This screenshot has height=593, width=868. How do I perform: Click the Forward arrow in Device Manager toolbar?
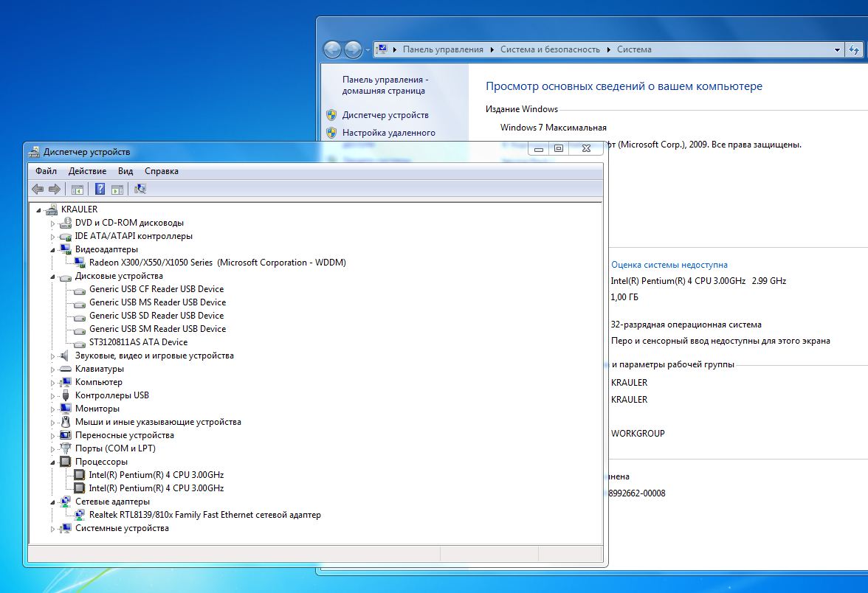[55, 189]
